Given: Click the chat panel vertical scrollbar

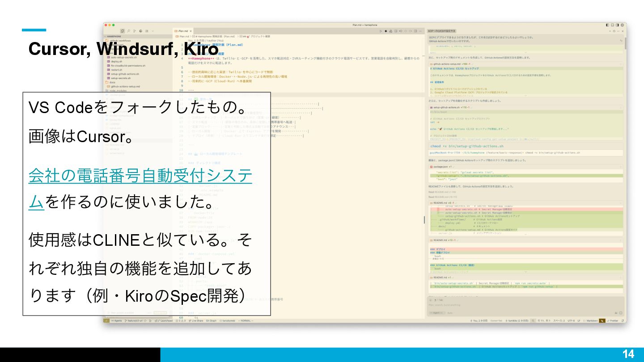Looking at the screenshot, I should (x=625, y=43).
